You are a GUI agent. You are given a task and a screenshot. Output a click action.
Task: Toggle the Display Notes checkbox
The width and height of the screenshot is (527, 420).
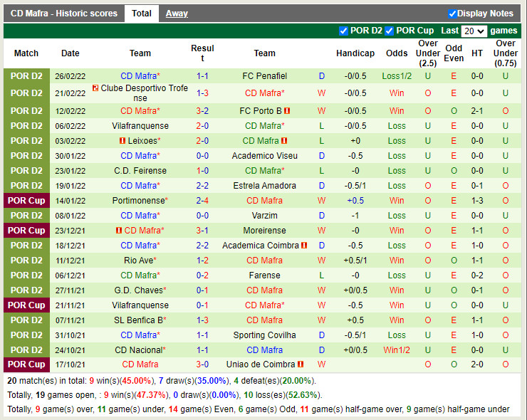pyautogui.click(x=452, y=14)
